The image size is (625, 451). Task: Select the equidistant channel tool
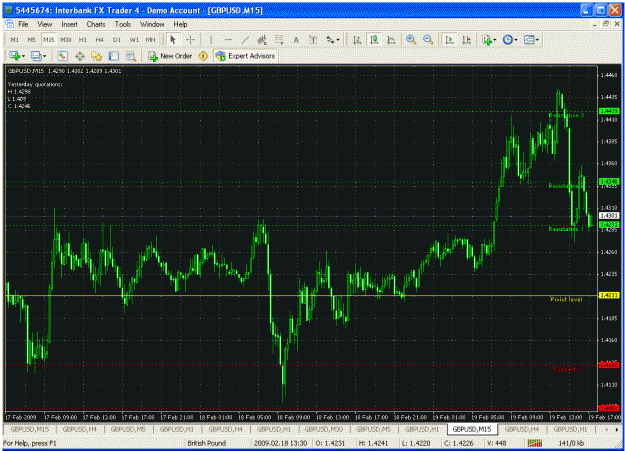tap(262, 40)
